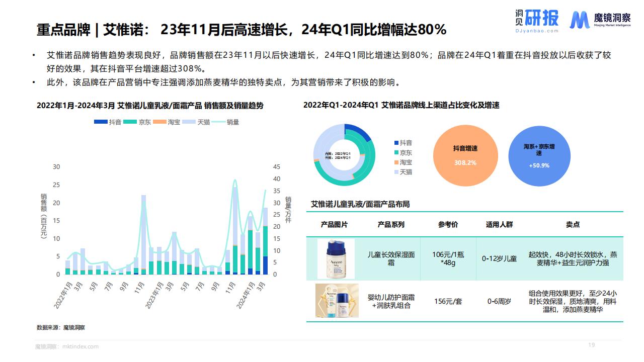Select the 淘宝 legend swatch above bar chart

pos(160,122)
